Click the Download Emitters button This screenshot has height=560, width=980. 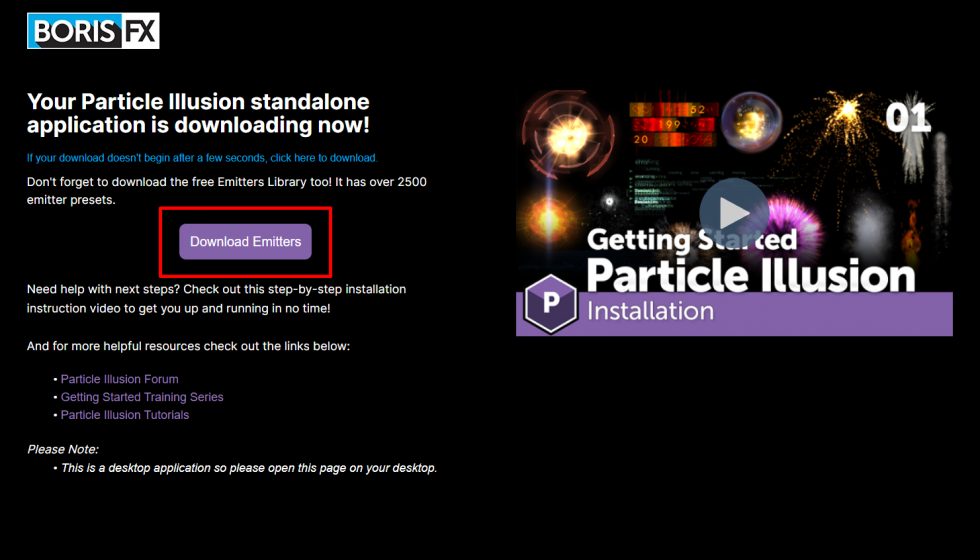(x=245, y=241)
